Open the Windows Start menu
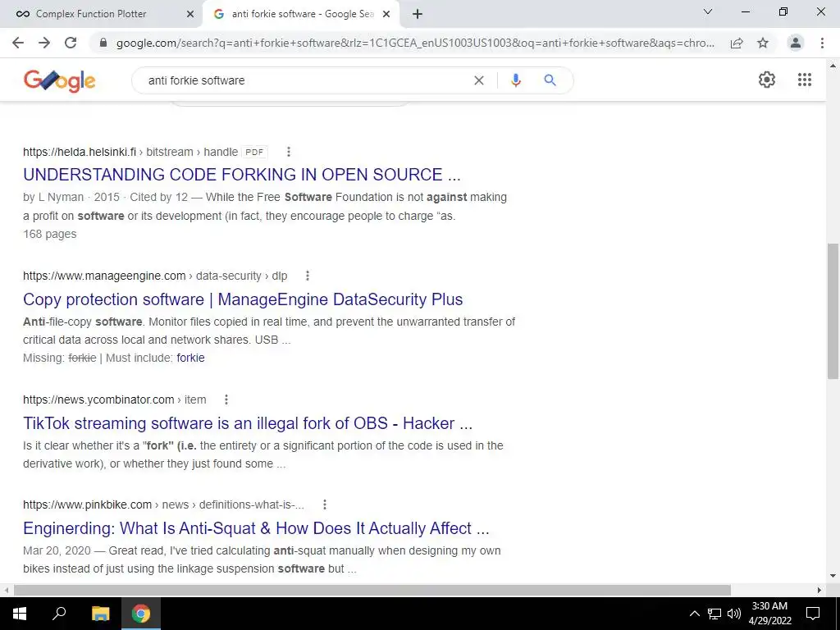Image resolution: width=840 pixels, height=630 pixels. 20,614
